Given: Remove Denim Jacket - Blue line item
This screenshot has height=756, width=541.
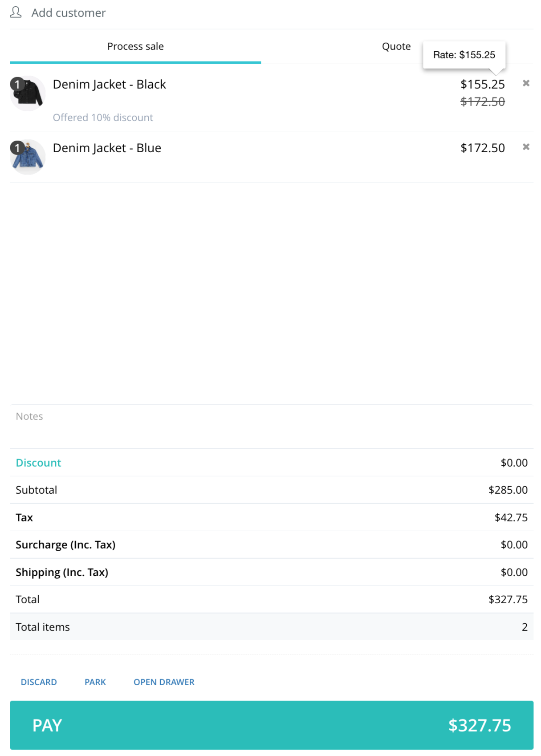Looking at the screenshot, I should tap(526, 147).
